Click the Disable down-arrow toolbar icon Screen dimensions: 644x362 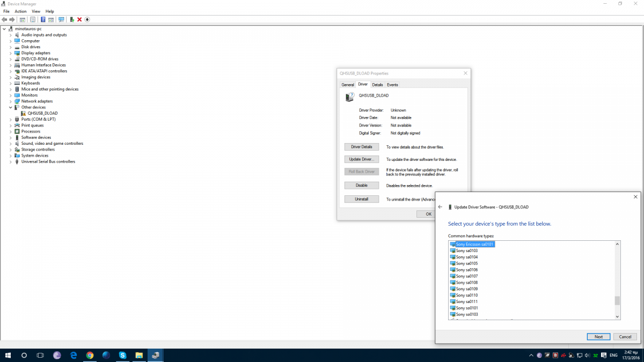pyautogui.click(x=87, y=19)
